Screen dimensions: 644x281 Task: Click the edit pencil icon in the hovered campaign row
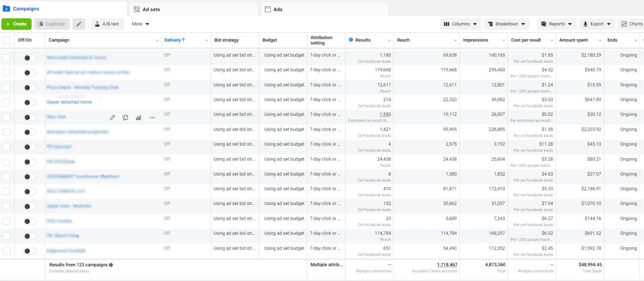(x=112, y=118)
